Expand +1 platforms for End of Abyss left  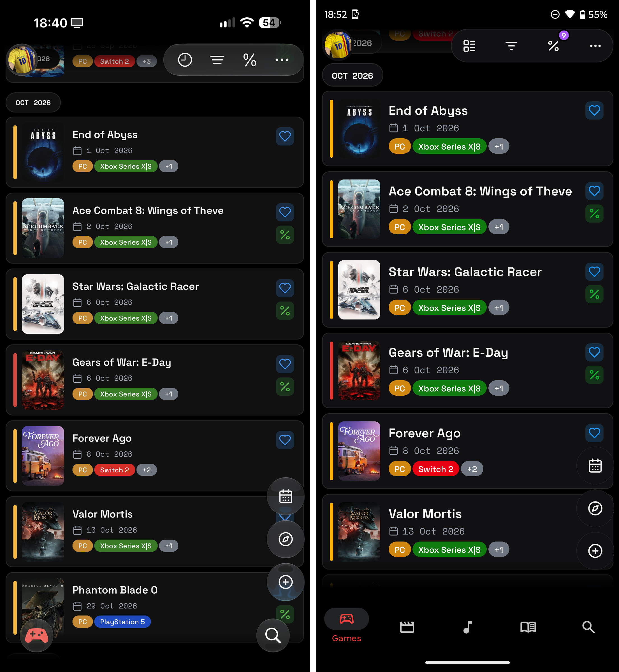[x=168, y=166]
